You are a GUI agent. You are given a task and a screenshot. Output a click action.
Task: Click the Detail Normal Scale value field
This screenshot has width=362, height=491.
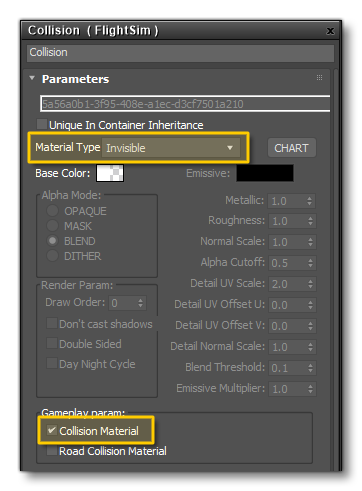click(287, 347)
